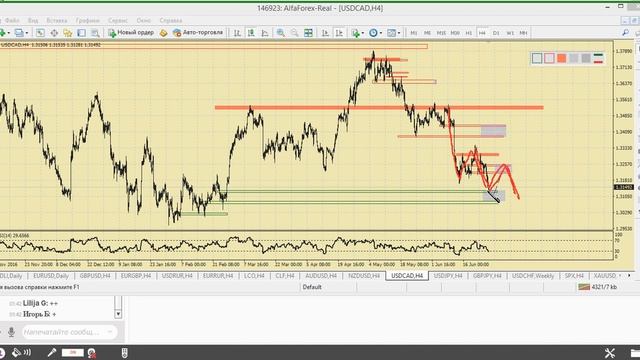
Task: Open the Navigator star-folder icon
Action: tap(68, 33)
